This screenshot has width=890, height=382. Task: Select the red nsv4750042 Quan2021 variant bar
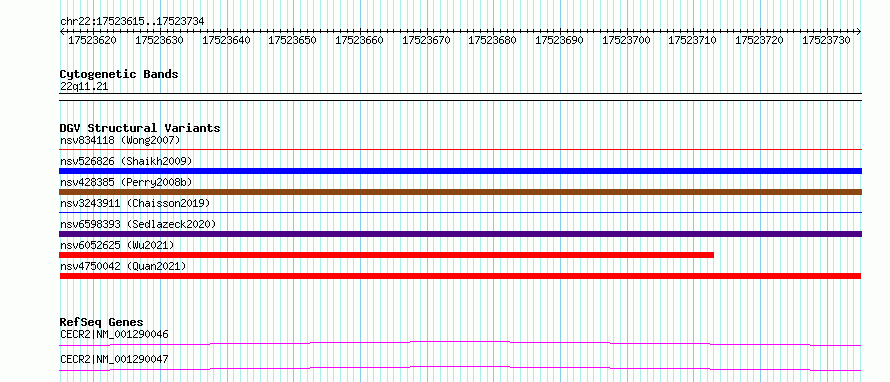(460, 276)
